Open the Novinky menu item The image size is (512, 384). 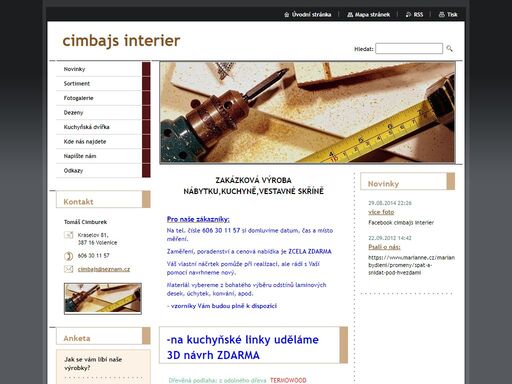click(99, 69)
